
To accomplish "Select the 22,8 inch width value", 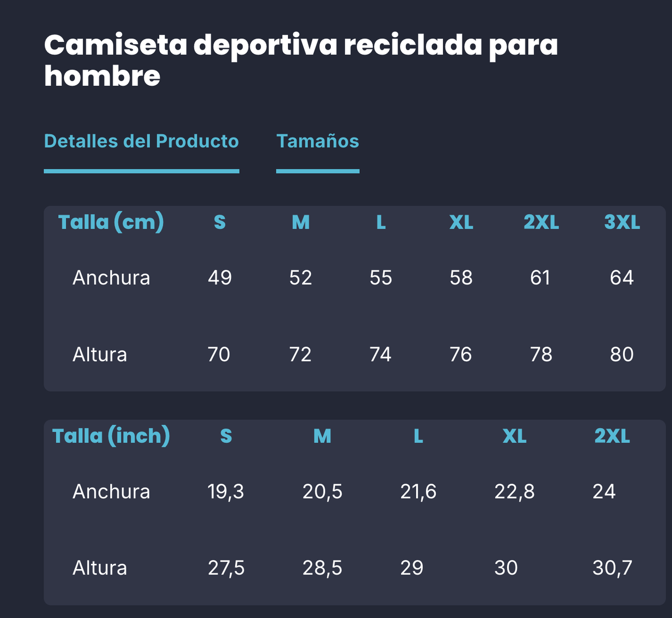I will 514,491.
